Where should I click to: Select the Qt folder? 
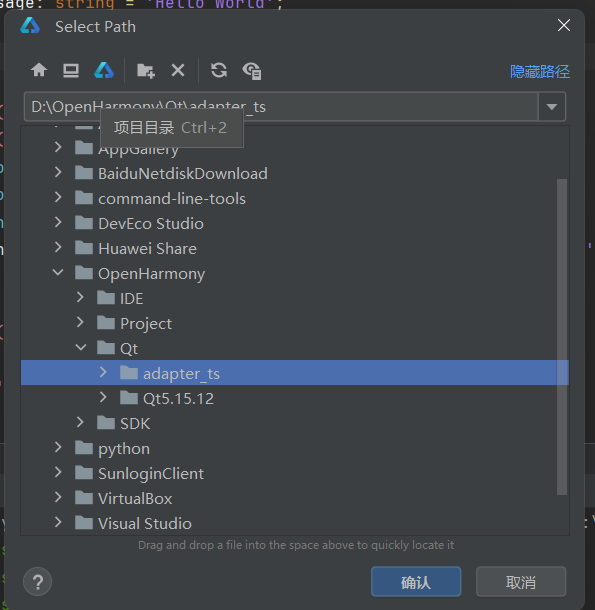tap(129, 349)
